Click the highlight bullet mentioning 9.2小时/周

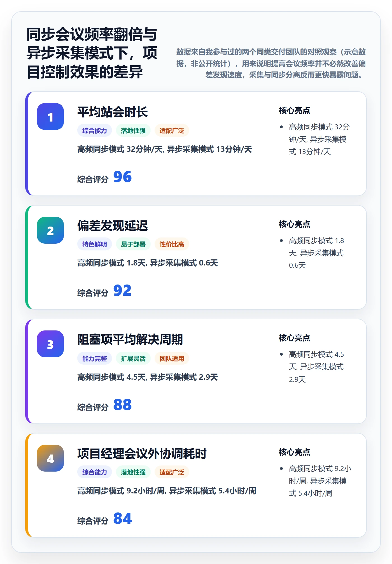[x=320, y=481]
